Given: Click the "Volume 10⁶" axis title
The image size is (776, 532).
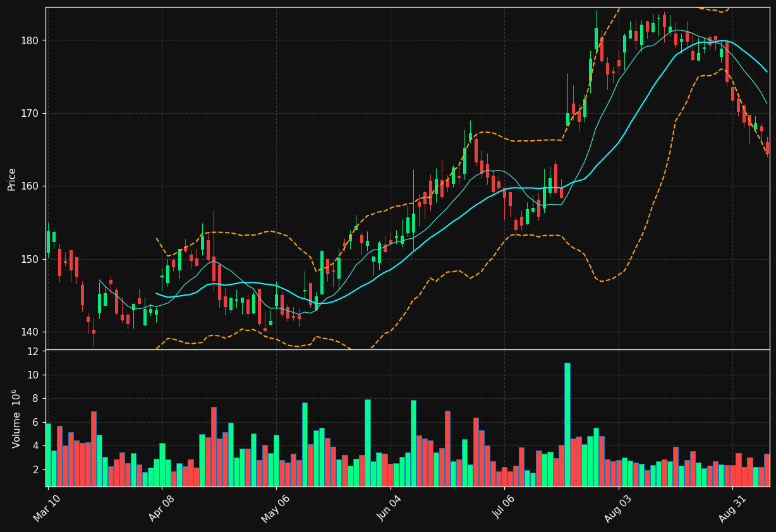Looking at the screenshot, I should (15, 418).
